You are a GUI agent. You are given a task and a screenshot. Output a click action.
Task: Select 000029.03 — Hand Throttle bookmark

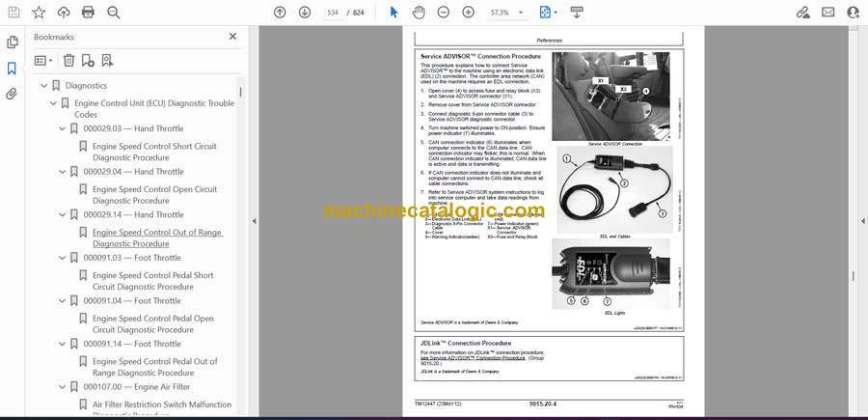click(x=133, y=128)
